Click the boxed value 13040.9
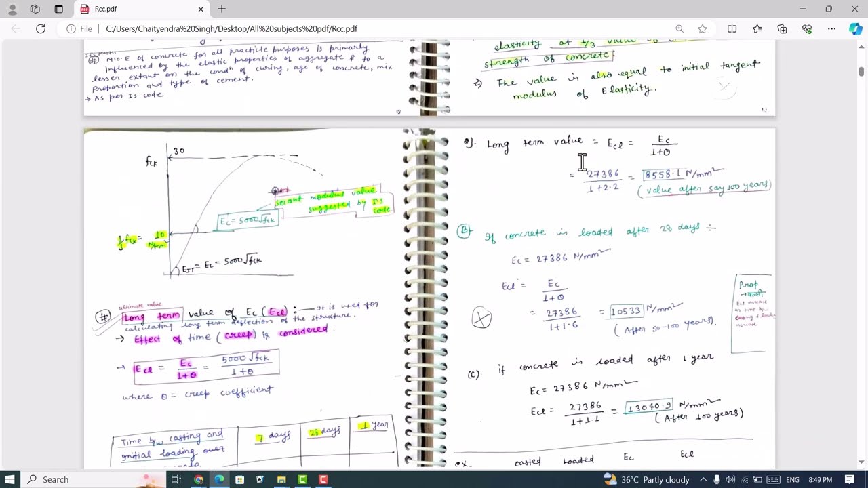This screenshot has height=488, width=868. 649,407
